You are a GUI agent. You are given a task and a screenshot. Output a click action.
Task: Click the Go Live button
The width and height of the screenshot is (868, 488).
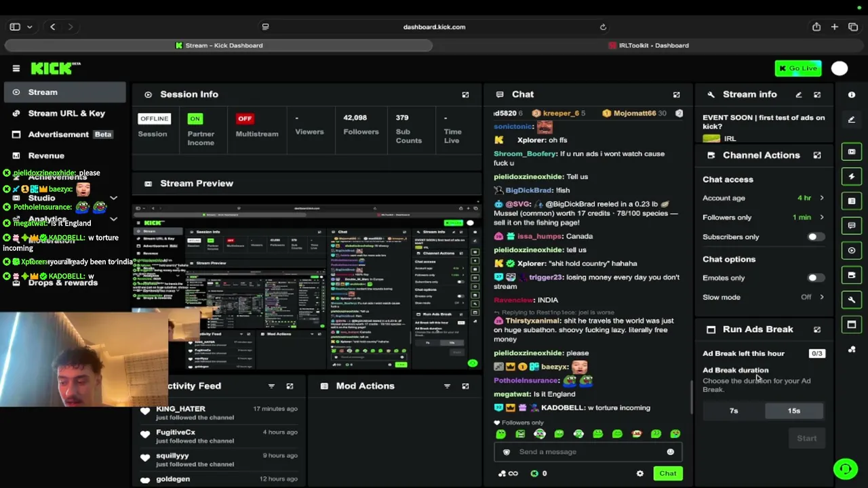pyautogui.click(x=798, y=68)
